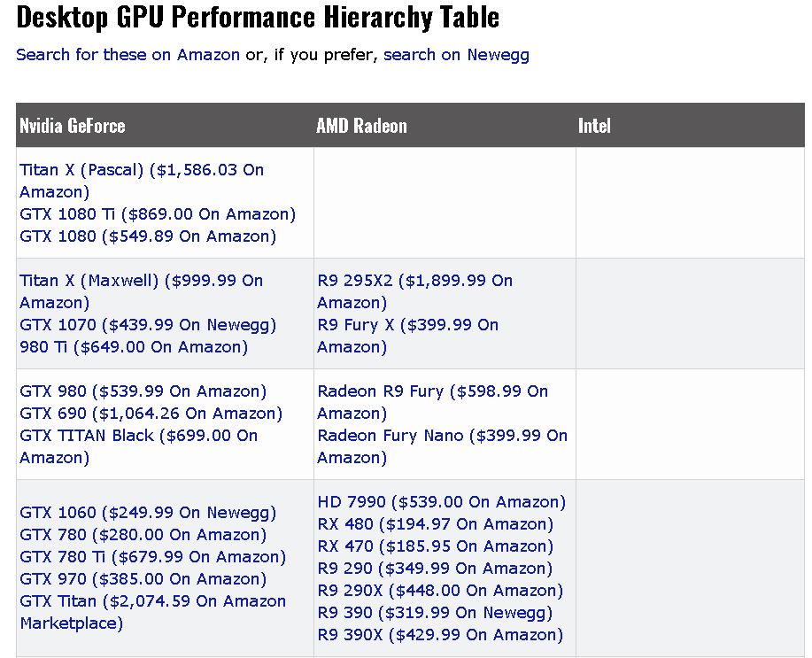Click the "Nvidia GeForce" column header
This screenshot has width=812, height=658.
(73, 126)
